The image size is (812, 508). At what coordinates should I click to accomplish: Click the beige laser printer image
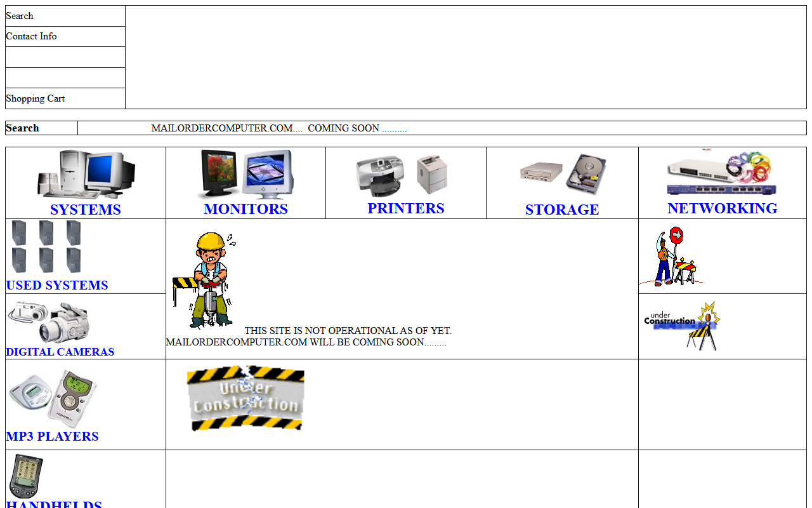tap(432, 175)
